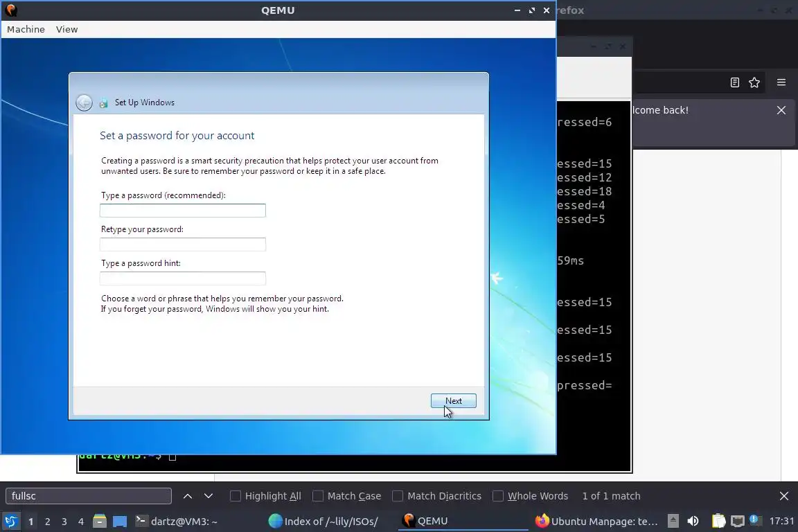This screenshot has height=532, width=798.
Task: Click the QEMU title bar logo icon
Action: 11,10
